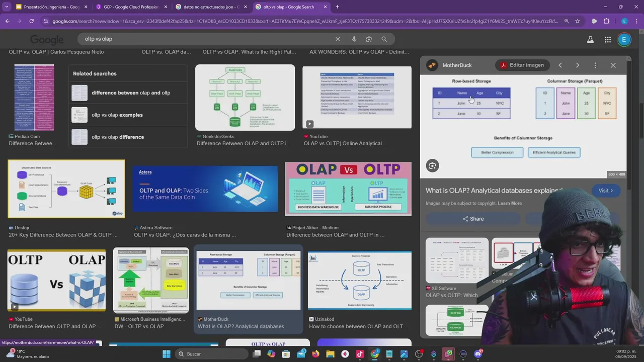Visit the MotherDuck page via Visit button

point(606,191)
